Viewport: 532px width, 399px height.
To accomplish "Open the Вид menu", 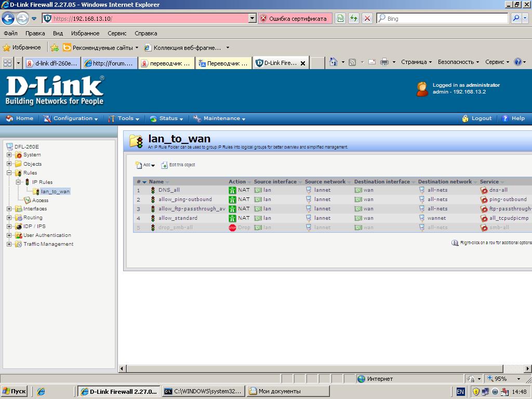I will (58, 33).
